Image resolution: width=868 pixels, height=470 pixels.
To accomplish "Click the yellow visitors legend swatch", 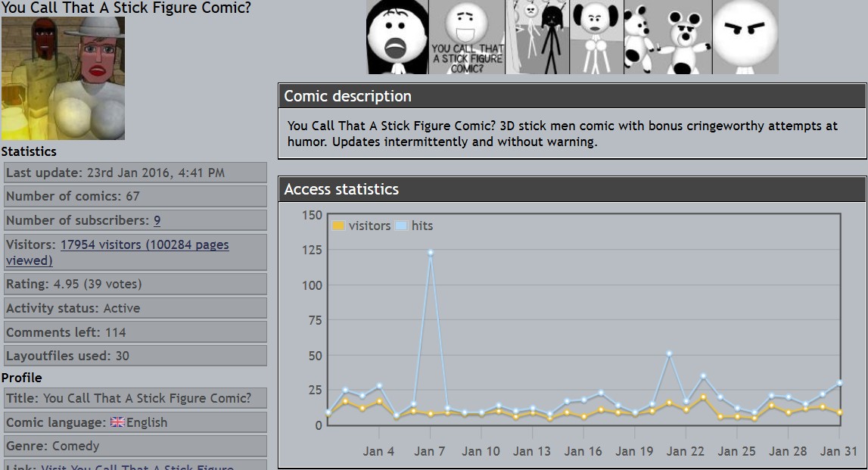I will coord(338,226).
